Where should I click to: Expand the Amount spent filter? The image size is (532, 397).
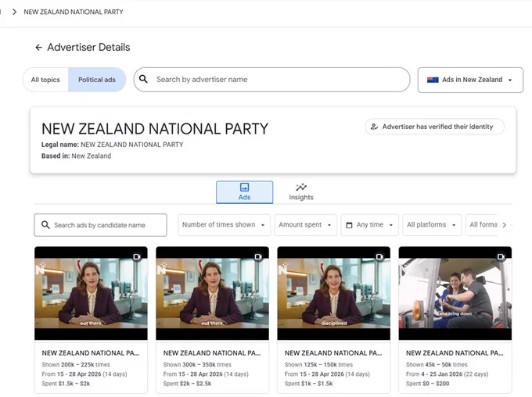[305, 225]
